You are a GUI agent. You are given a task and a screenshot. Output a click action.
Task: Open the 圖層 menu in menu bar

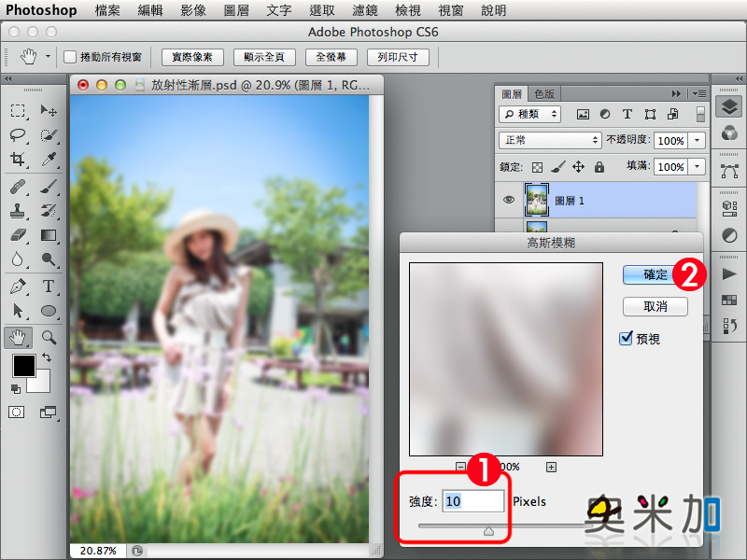[236, 10]
